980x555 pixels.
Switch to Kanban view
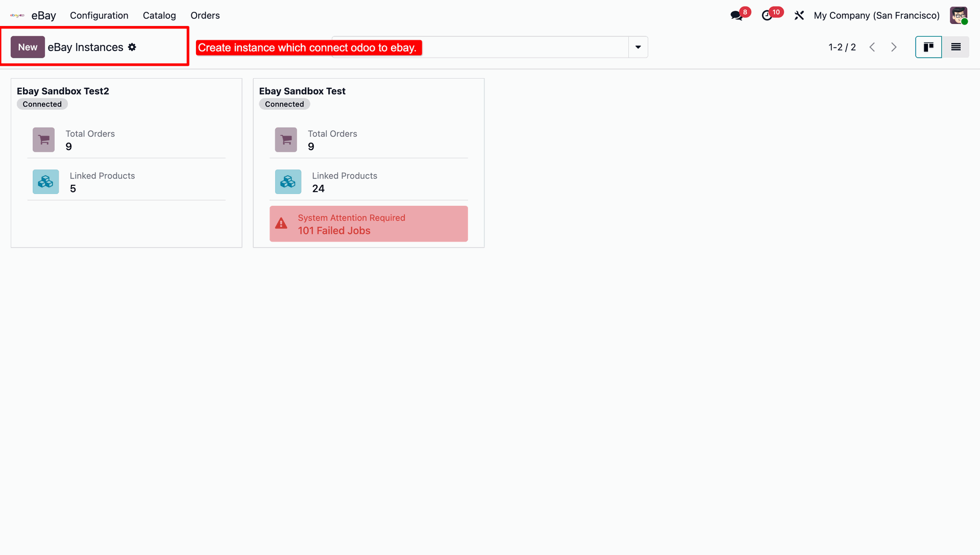coord(928,47)
